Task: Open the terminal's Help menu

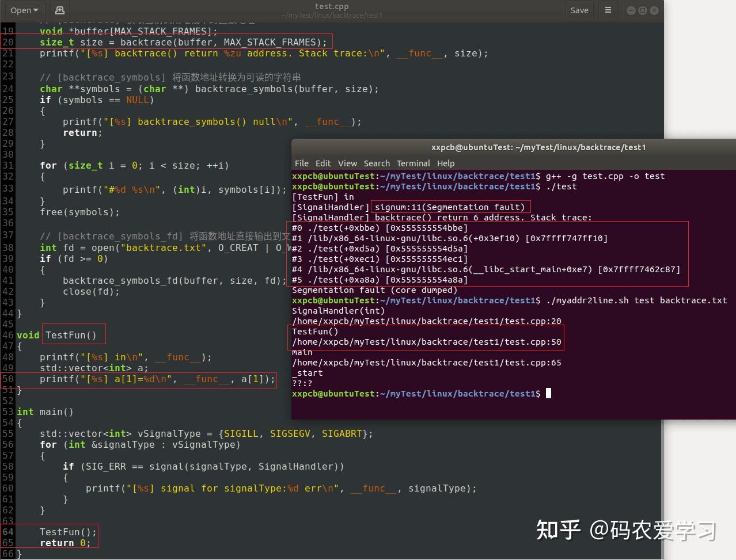Action: point(446,163)
